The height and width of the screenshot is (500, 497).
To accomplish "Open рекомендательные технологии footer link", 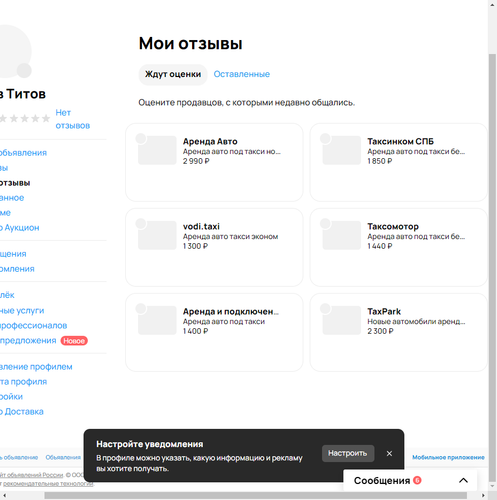I will click(x=48, y=483).
